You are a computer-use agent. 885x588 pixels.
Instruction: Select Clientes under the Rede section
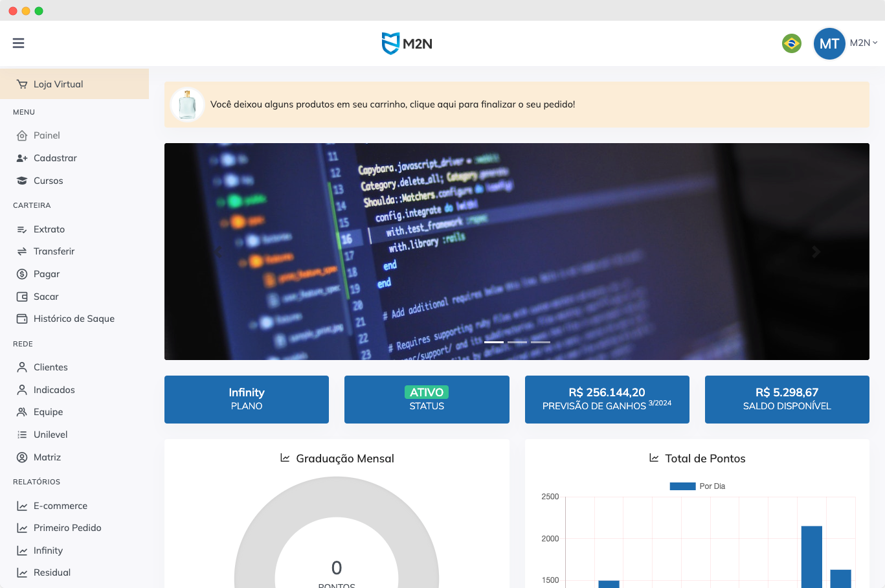pos(50,367)
